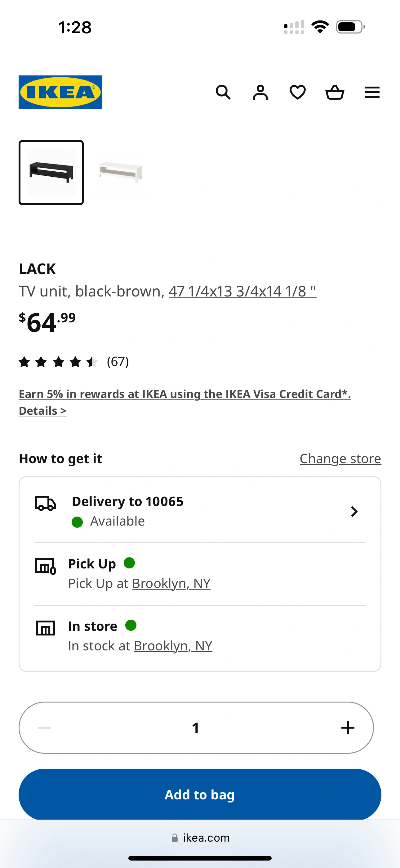
Task: View the 67 customer reviews rating
Action: (74, 362)
